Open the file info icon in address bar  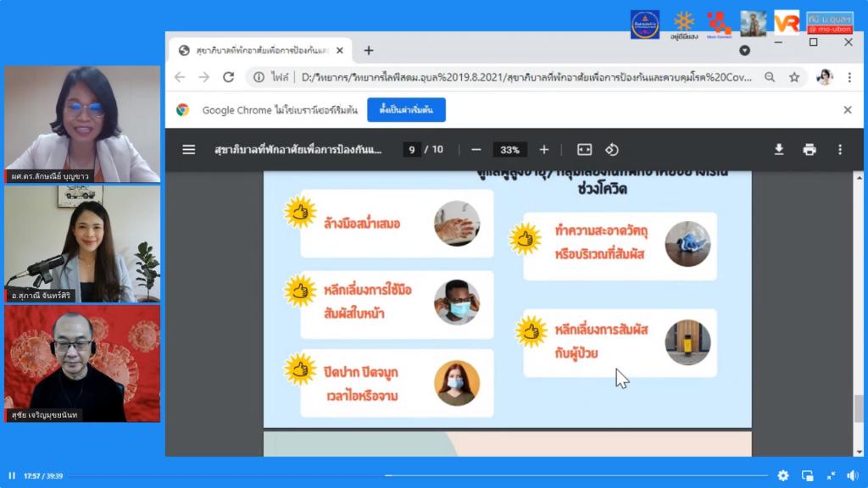click(259, 77)
